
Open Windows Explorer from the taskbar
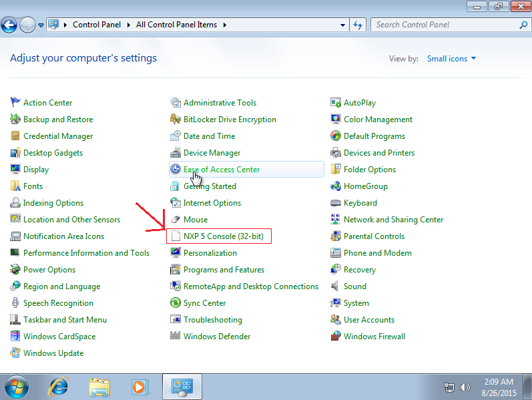[99, 387]
